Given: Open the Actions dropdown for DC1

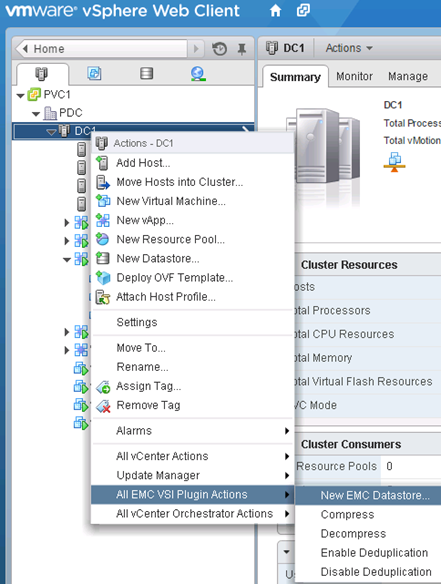Looking at the screenshot, I should [x=349, y=48].
